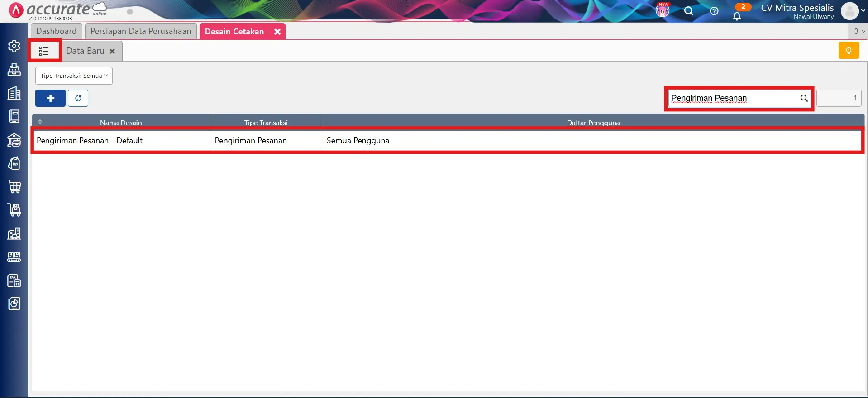This screenshot has height=398, width=868.
Task: Click the Pengiriman Pesanan transaction type cell
Action: tap(266, 141)
